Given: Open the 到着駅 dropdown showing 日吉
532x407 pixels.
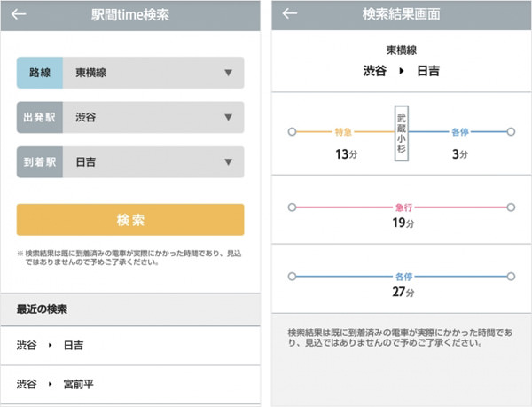Looking at the screenshot, I should tap(153, 162).
